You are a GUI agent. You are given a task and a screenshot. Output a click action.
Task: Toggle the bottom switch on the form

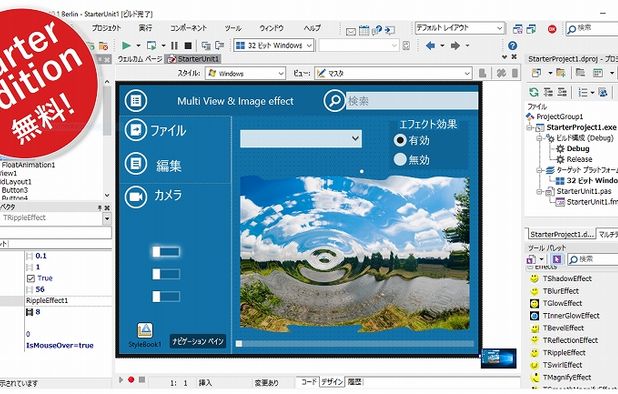[166, 296]
